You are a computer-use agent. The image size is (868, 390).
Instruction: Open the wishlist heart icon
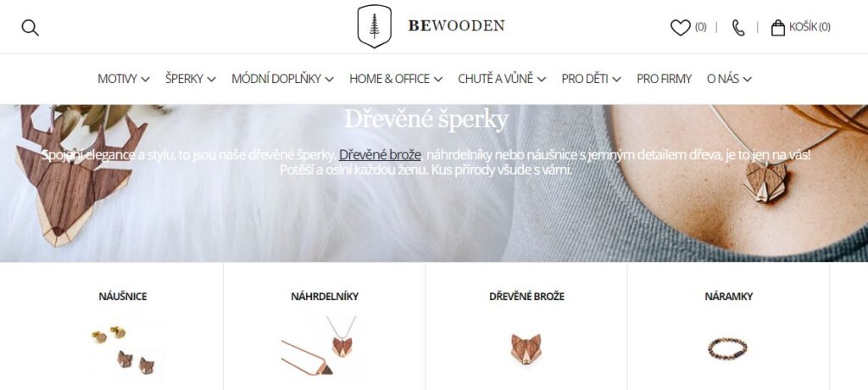(681, 27)
